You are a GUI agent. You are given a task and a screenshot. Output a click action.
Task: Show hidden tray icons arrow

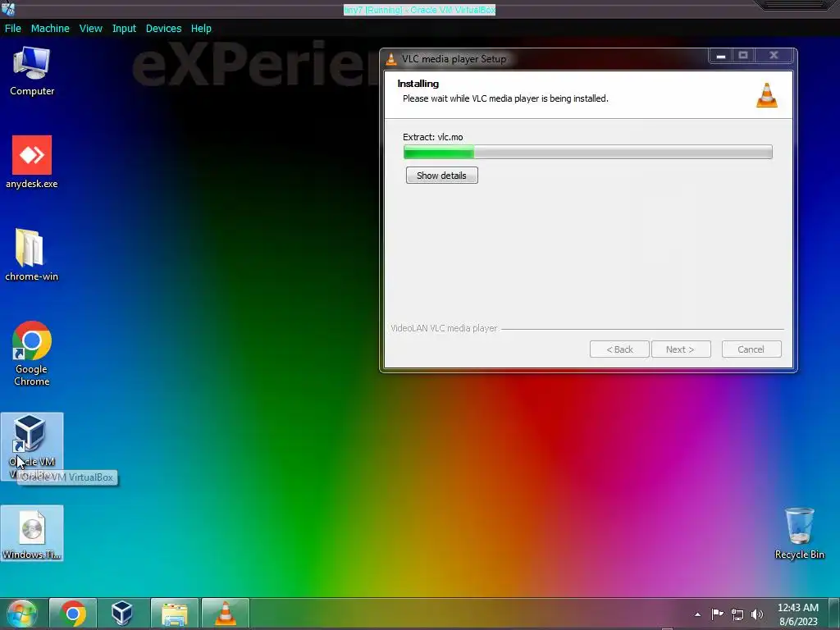pos(697,614)
